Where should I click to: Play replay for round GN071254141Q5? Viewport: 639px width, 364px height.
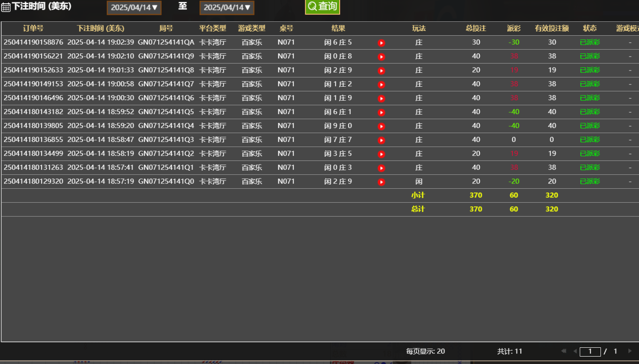pyautogui.click(x=381, y=113)
